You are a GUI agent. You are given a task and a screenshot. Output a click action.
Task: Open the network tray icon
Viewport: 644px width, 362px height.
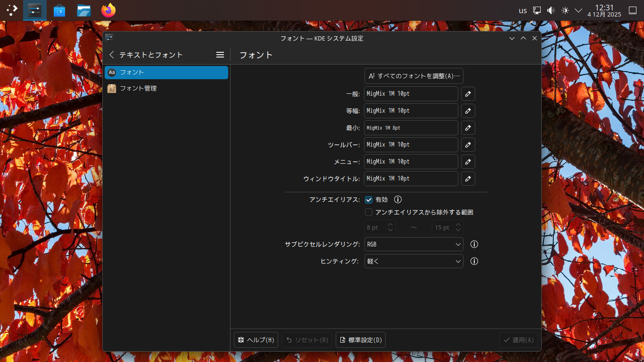click(x=537, y=10)
